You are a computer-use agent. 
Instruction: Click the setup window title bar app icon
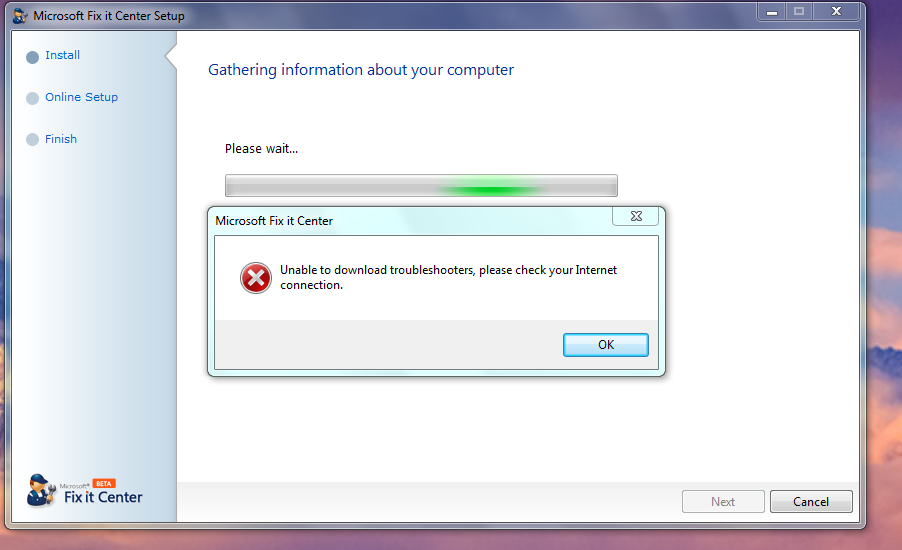(20, 16)
